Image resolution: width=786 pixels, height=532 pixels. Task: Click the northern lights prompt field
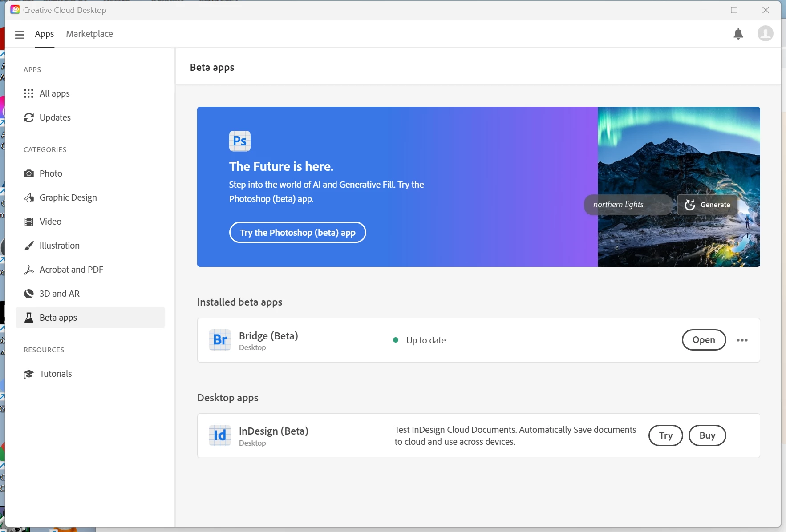click(x=628, y=205)
